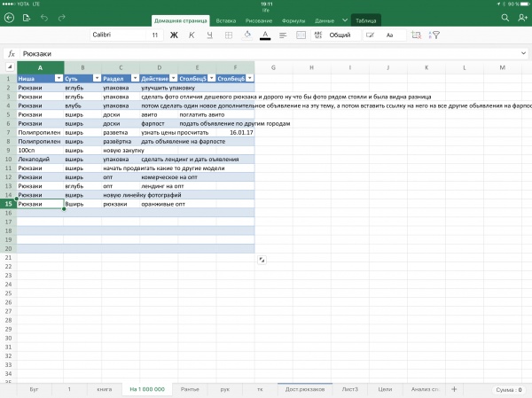Select cell оранживые опт
This screenshot has width=532, height=398.
pos(159,204)
